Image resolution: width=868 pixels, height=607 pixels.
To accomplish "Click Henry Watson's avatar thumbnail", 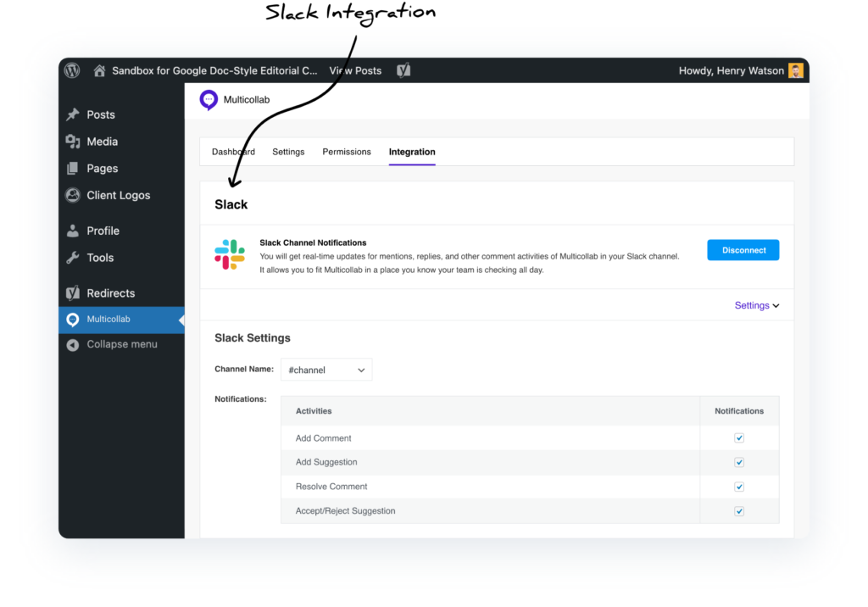I will 795,70.
